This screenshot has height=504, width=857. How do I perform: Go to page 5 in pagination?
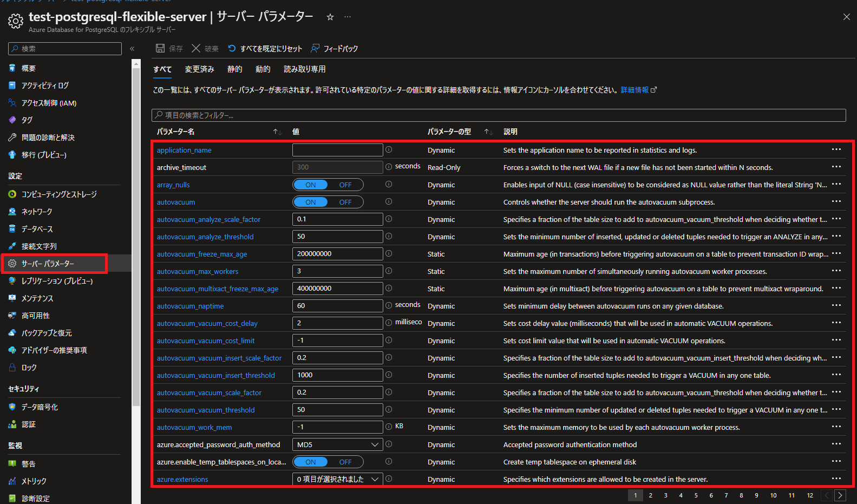coord(696,495)
